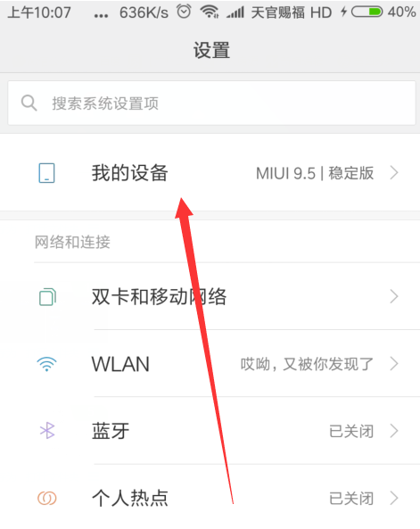Tap the personal hotspot rings icon
Viewport: 420px width, 529px height.
(x=47, y=498)
